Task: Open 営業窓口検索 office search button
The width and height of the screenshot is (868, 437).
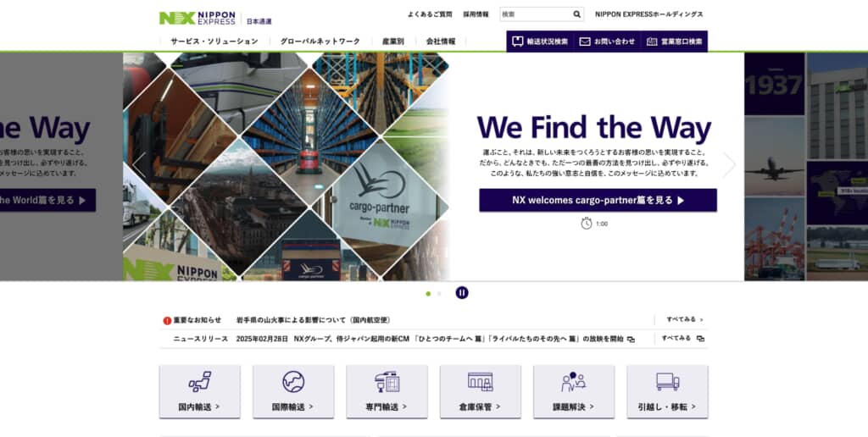Action: click(x=674, y=41)
